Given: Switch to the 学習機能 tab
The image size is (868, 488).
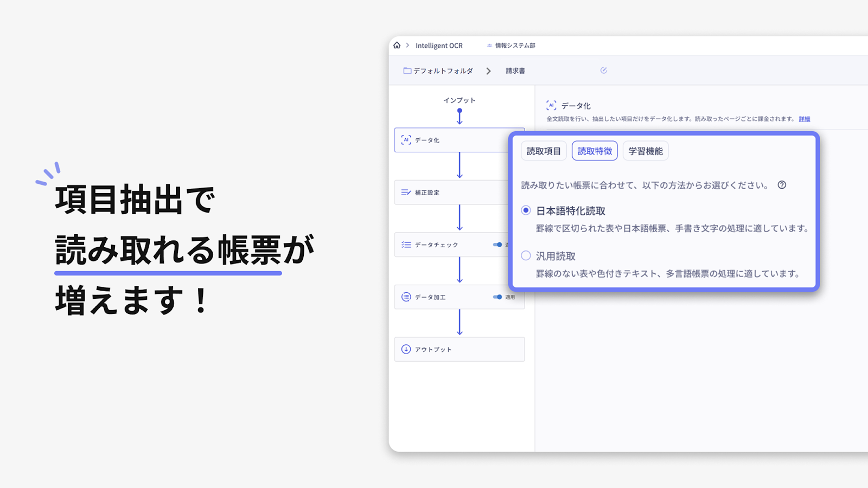Looking at the screenshot, I should [645, 151].
